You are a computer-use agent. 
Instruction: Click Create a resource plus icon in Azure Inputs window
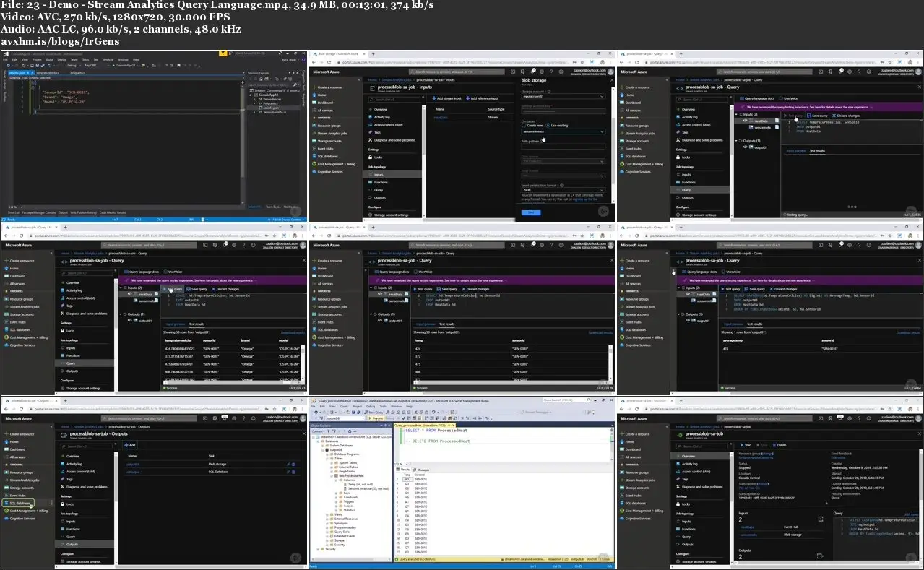click(314, 87)
